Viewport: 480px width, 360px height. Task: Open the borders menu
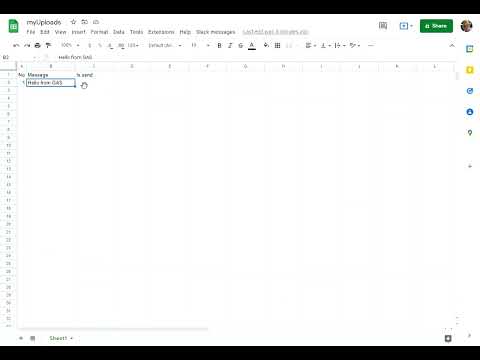point(277,45)
